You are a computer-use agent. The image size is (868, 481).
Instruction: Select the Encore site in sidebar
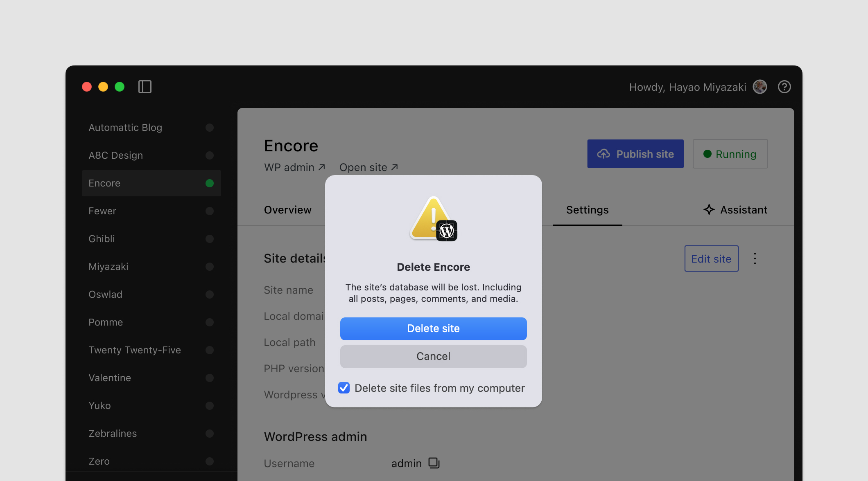[151, 183]
